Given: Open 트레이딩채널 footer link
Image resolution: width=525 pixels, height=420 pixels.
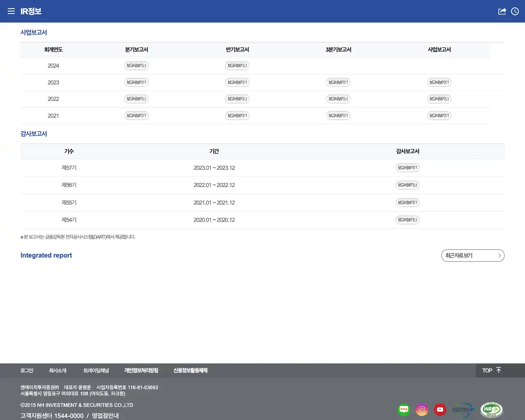Looking at the screenshot, I should tap(96, 370).
